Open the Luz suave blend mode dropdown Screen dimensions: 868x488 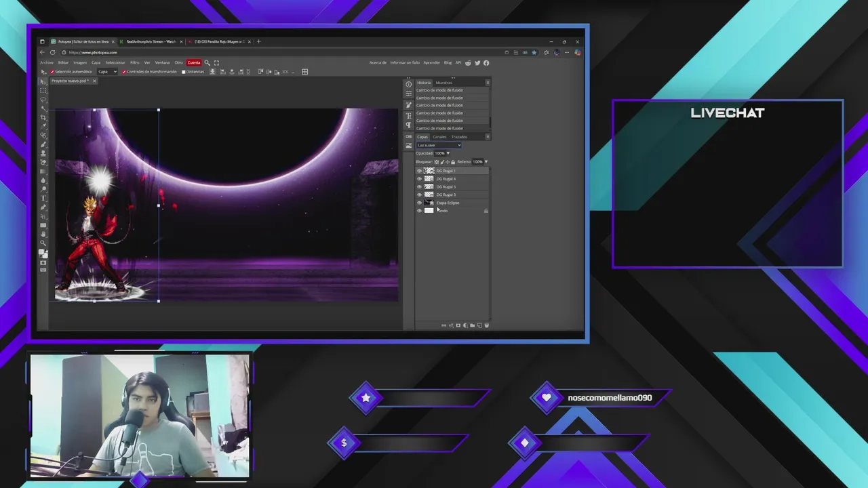tap(439, 145)
